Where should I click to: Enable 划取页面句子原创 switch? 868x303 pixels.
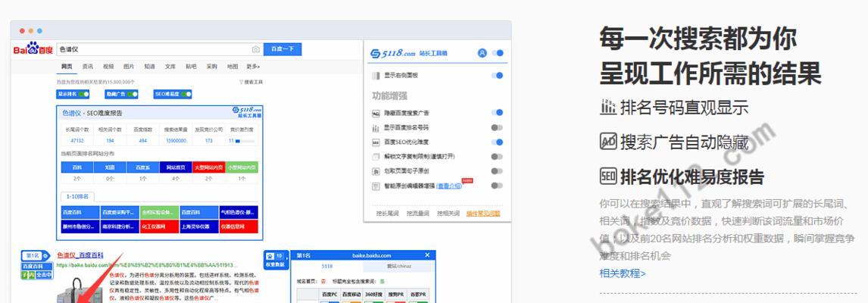pos(497,172)
